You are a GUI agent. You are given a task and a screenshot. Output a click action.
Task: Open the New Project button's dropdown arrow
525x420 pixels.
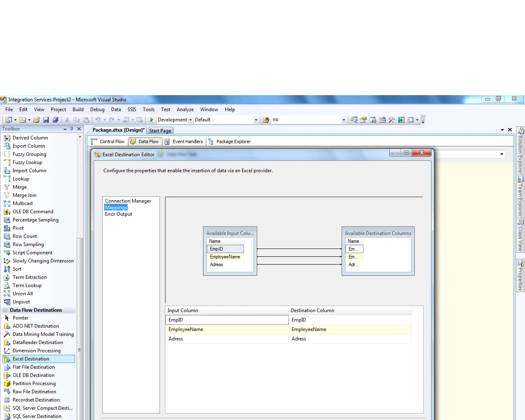[15, 120]
